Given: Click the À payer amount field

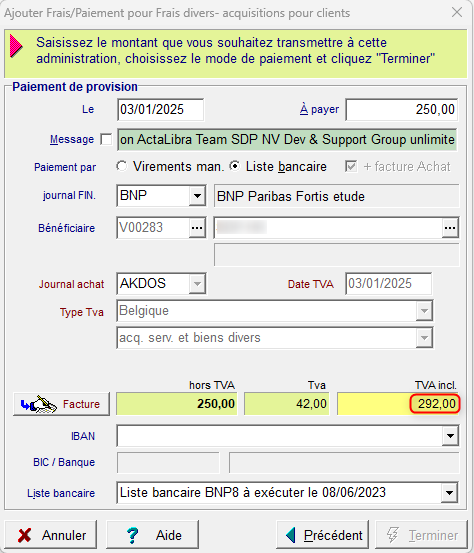Looking at the screenshot, I should (402, 110).
